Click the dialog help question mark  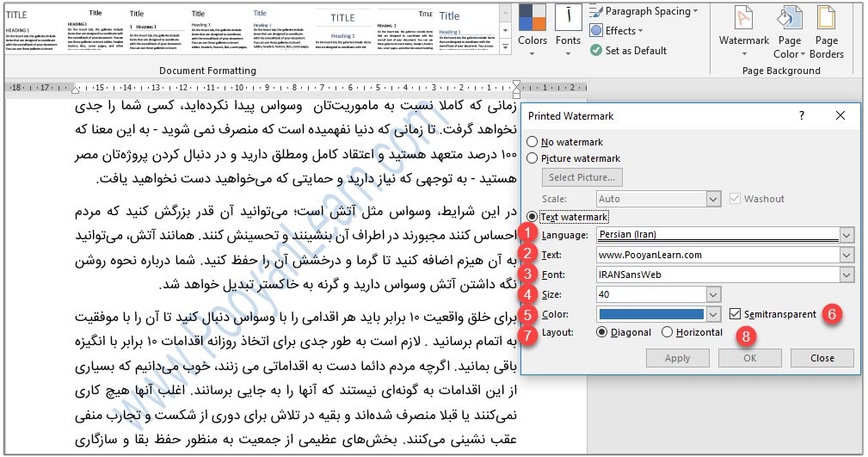(802, 115)
